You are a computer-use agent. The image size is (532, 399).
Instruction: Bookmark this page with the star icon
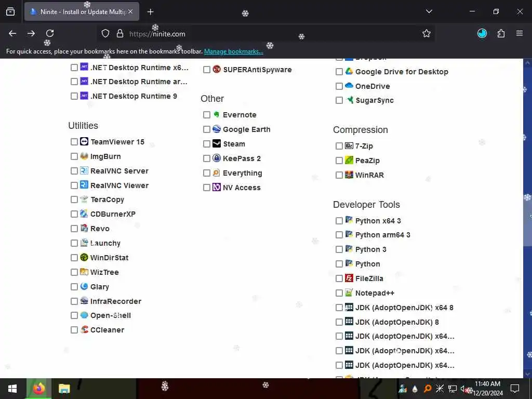click(427, 33)
